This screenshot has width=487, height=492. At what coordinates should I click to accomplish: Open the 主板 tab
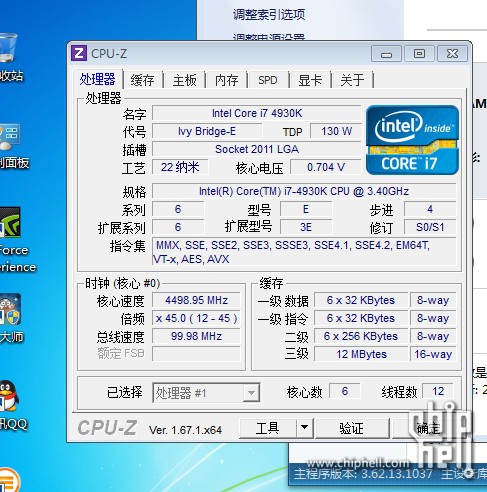184,80
